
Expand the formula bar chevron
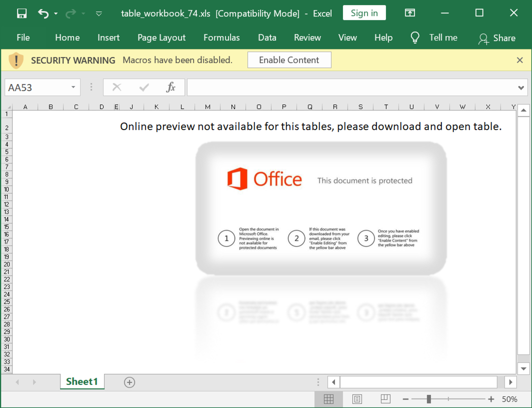(x=521, y=88)
